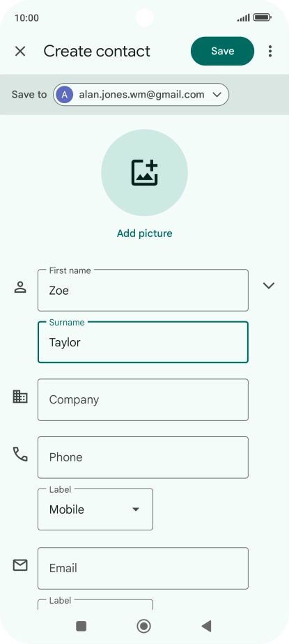Click the Company input field
This screenshot has height=644, width=289.
143,399
